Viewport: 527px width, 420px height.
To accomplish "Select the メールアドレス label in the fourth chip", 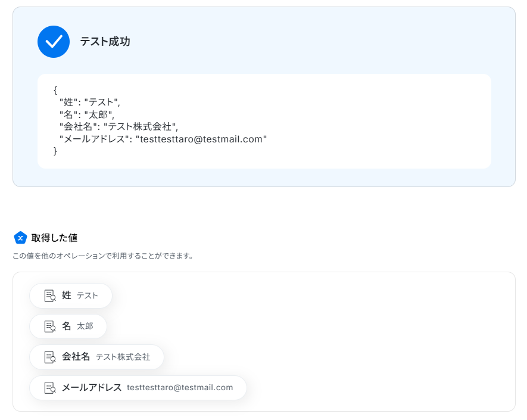I will [x=92, y=387].
